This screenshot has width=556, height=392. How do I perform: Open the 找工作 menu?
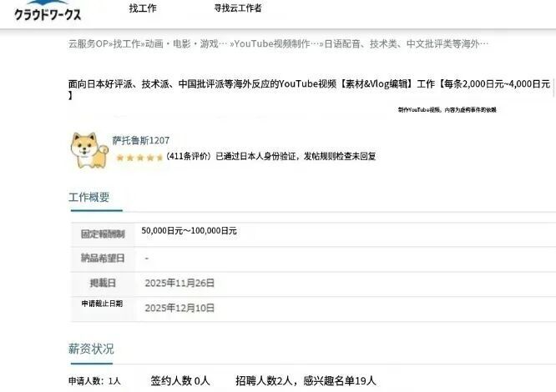pos(143,8)
